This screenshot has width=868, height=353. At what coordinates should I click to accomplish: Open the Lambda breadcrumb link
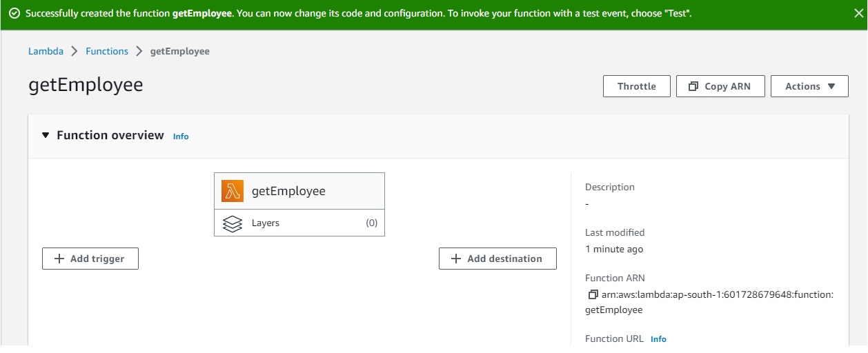[x=46, y=51]
